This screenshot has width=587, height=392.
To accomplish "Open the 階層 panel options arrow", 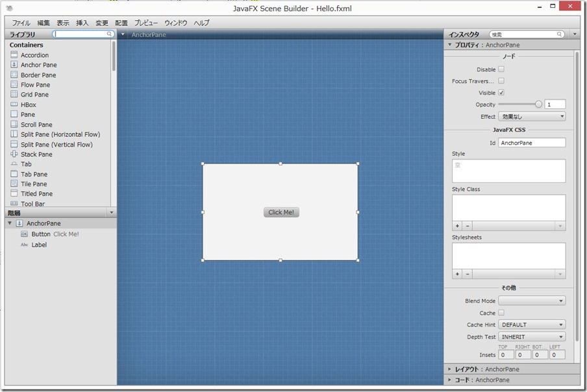I will click(x=111, y=212).
